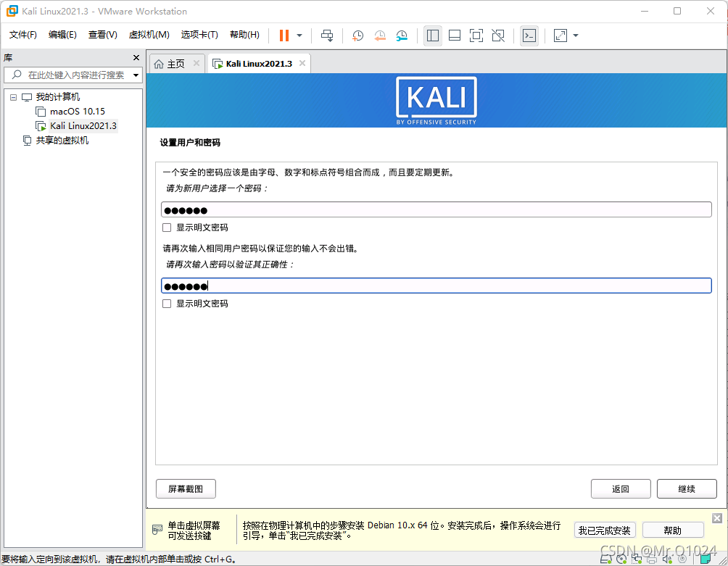
Task: Select 我的计算机 in the library tree
Action: pyautogui.click(x=58, y=97)
